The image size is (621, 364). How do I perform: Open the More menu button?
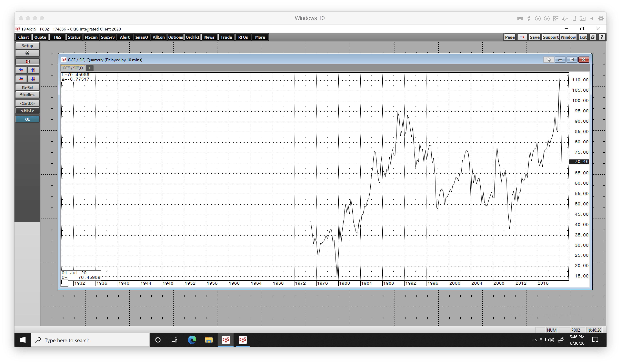tap(260, 37)
